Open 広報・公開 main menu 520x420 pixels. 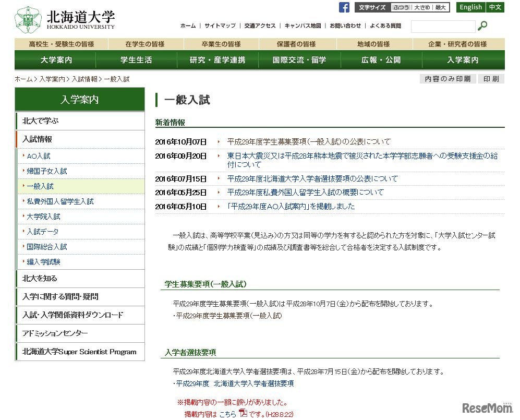click(381, 59)
